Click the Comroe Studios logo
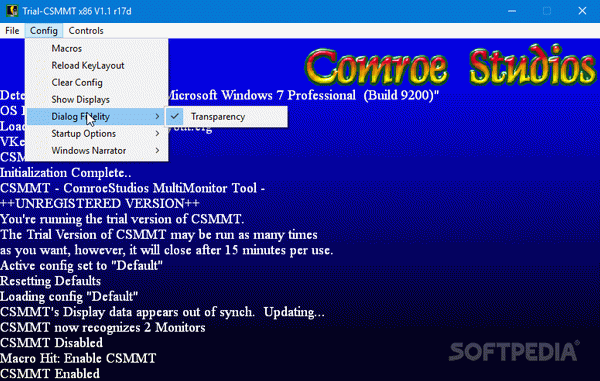 click(450, 66)
